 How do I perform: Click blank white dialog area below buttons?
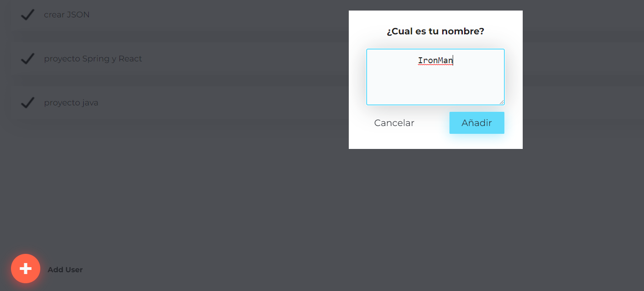click(435, 142)
